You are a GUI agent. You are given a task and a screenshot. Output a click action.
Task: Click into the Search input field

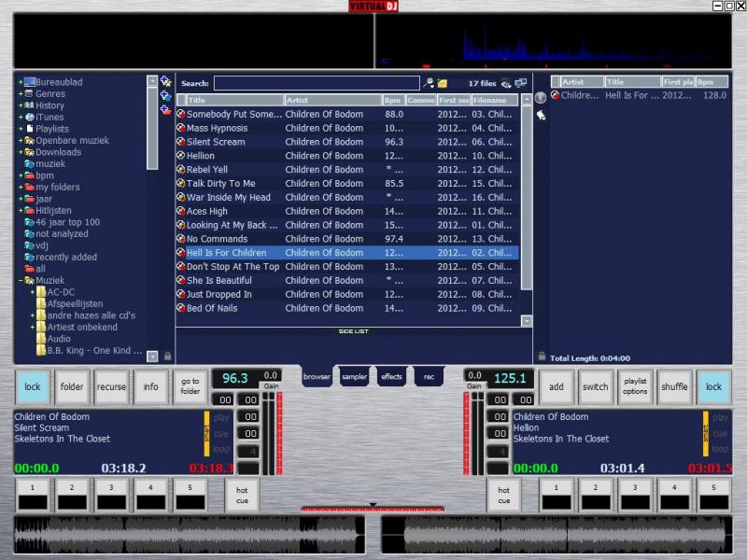pos(317,83)
